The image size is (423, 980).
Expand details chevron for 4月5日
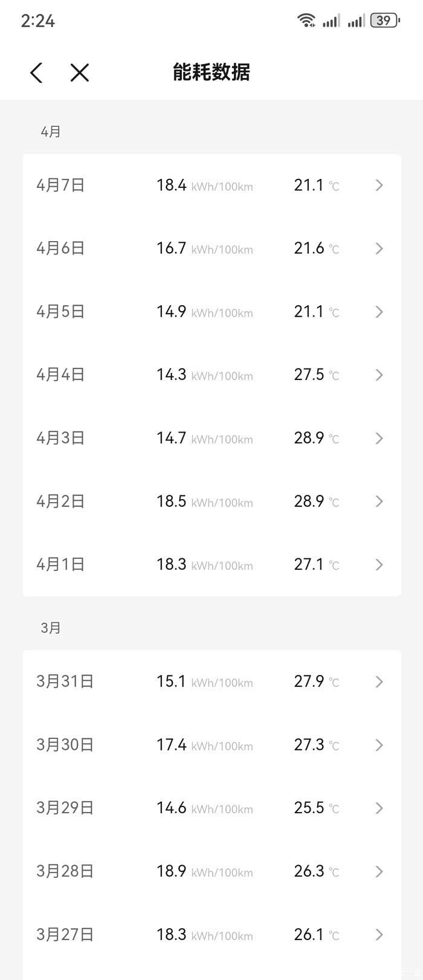pos(379,312)
